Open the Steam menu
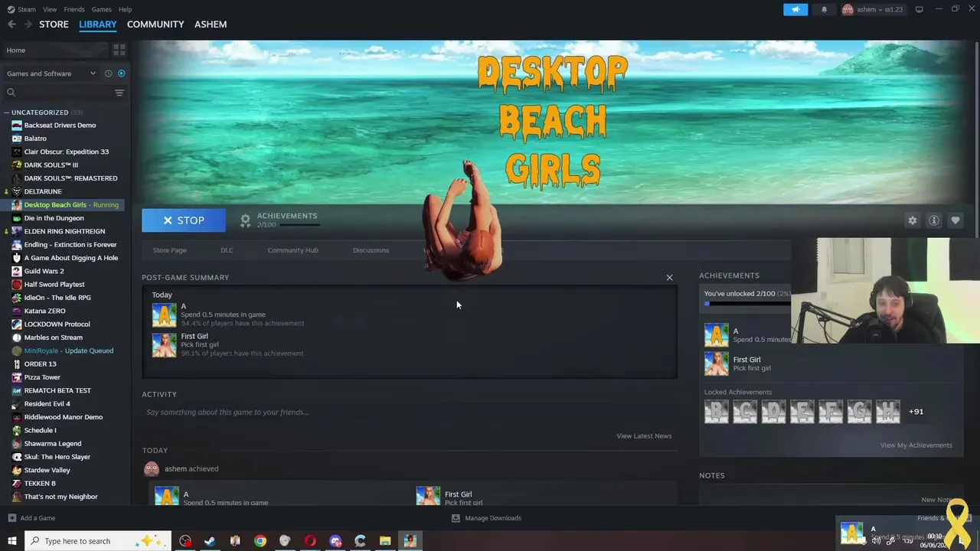 (x=21, y=9)
